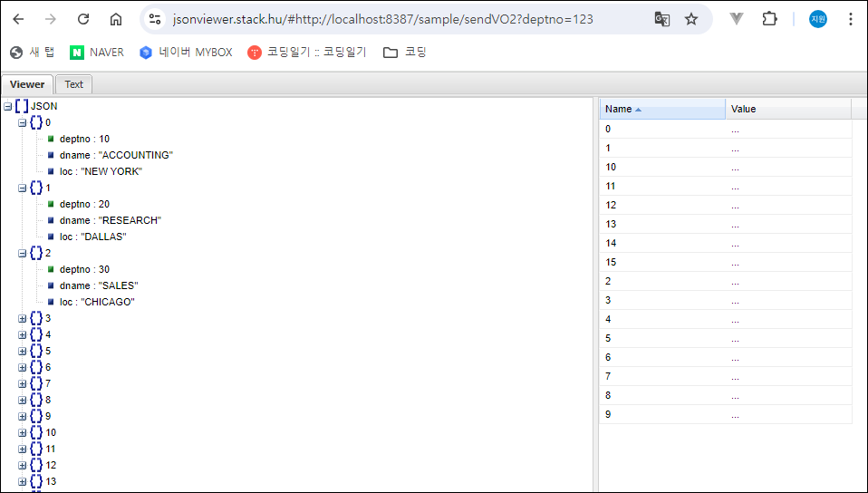Image resolution: width=868 pixels, height=493 pixels.
Task: Select the deptno : 30 entry
Action: click(x=84, y=270)
